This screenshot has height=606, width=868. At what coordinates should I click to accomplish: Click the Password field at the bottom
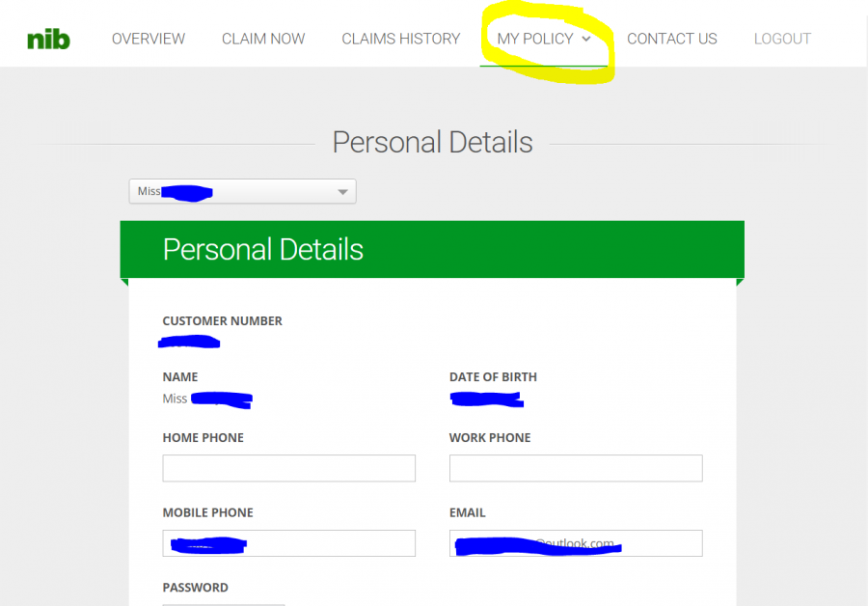[224, 602]
